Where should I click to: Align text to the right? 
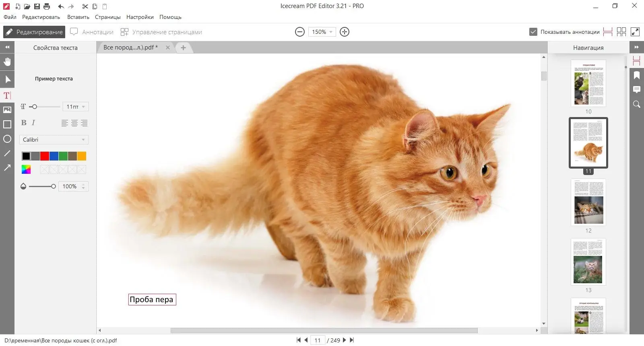[x=84, y=123]
